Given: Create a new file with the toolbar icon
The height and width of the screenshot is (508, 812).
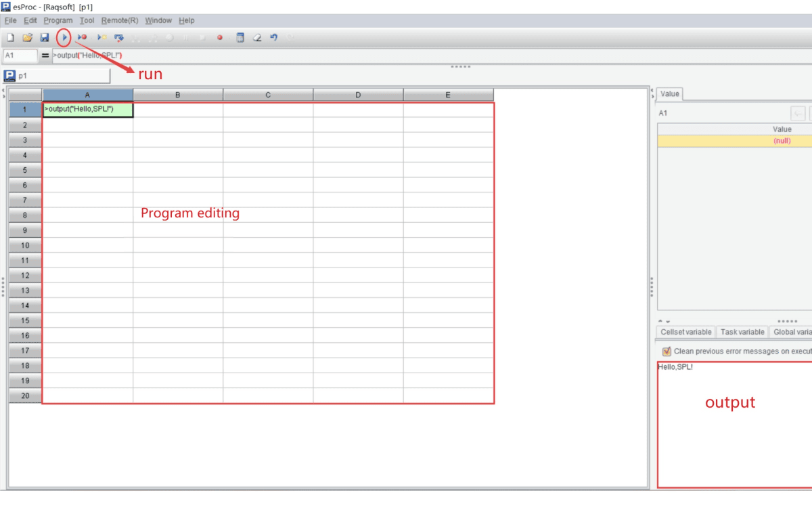Looking at the screenshot, I should (11, 38).
